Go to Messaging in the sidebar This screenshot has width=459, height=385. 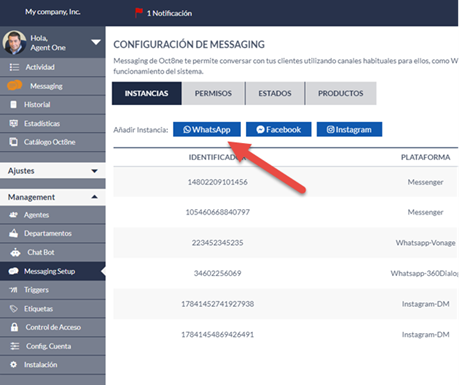pyautogui.click(x=53, y=86)
